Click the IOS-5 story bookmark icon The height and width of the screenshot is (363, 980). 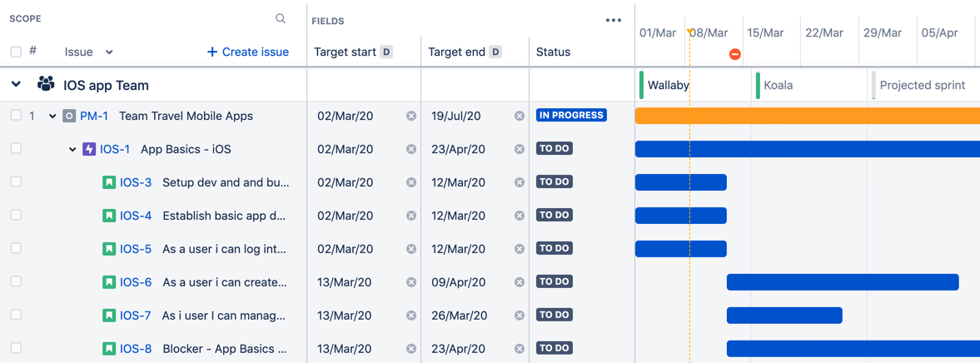[x=109, y=249]
